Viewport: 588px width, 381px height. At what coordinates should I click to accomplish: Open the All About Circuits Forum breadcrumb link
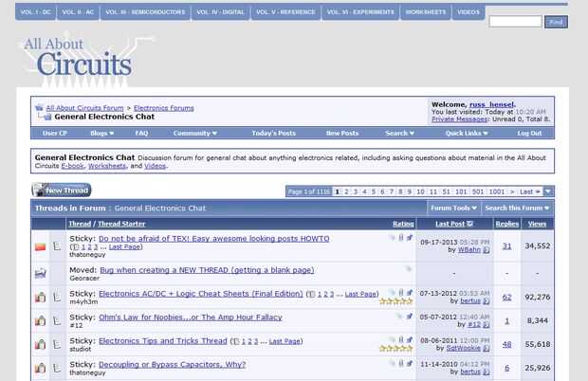pyautogui.click(x=84, y=108)
